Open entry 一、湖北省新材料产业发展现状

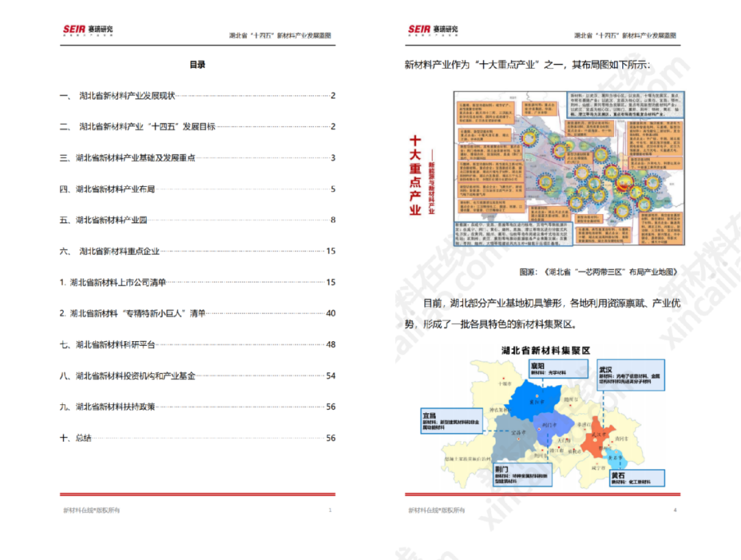pos(198,96)
